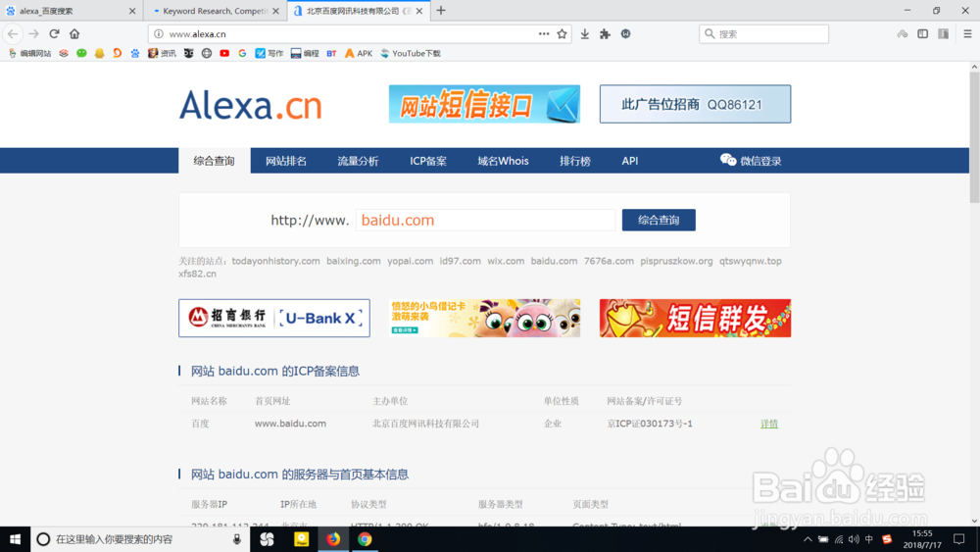Open the 招商银行 U-Bank X banner
Image resolution: width=980 pixels, height=552 pixels.
point(274,319)
